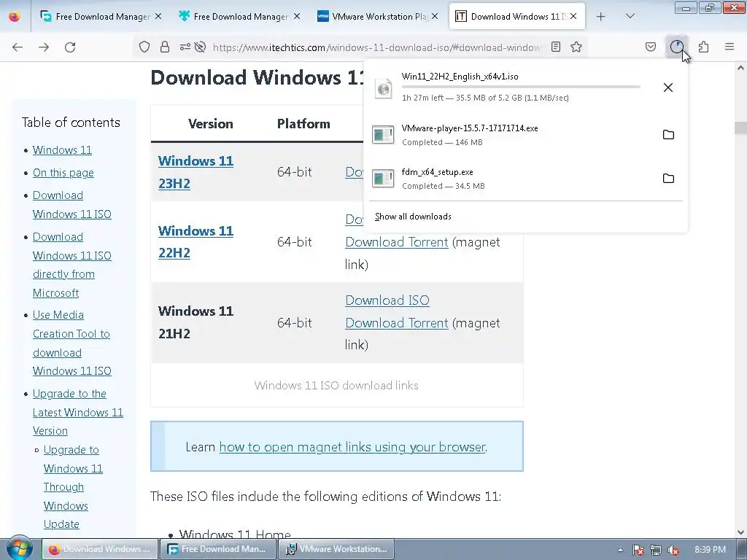
Task: Bookmark this page with the star icon
Action: pos(576,47)
